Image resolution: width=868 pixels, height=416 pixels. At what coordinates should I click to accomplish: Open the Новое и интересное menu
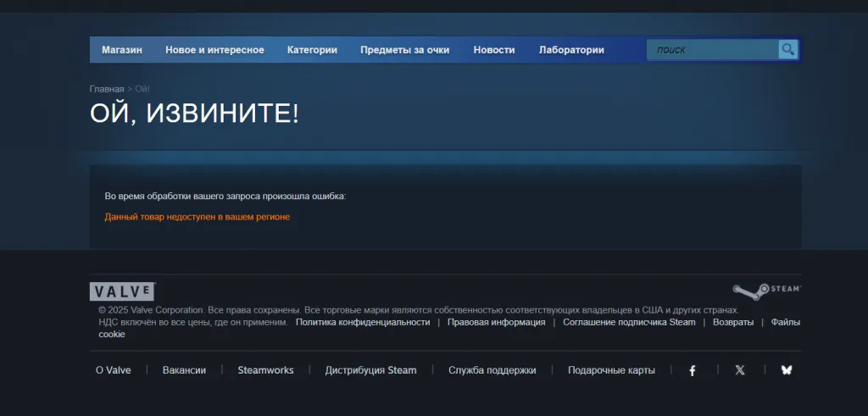214,50
